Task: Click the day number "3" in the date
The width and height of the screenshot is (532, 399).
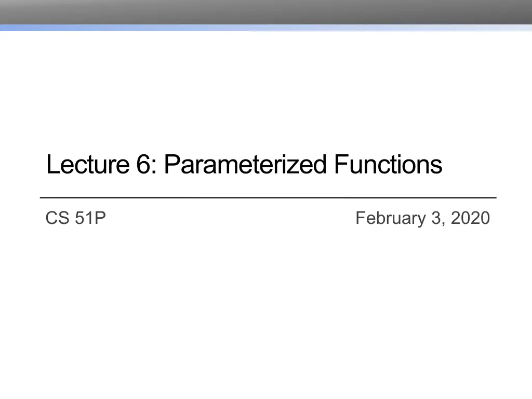Action: [x=435, y=218]
